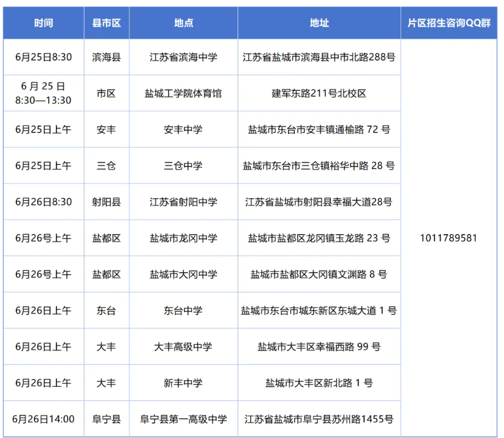Click address 盐城市东台市三仓镇裕华中路 28 号
The image size is (504, 438).
coord(319,166)
